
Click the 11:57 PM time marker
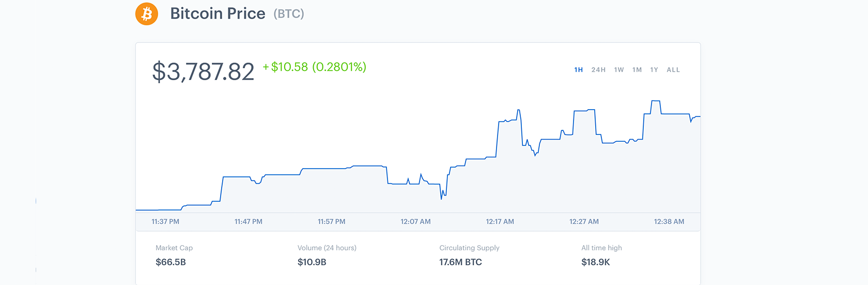332,221
